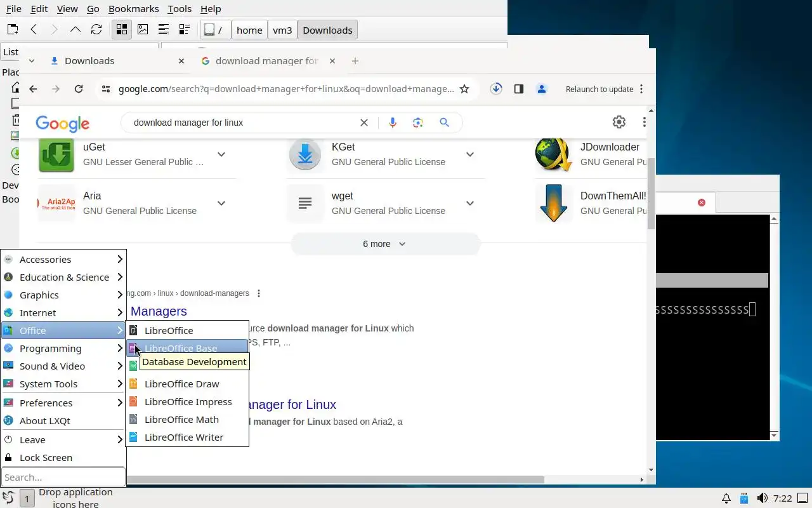Viewport: 812px width, 508px height.
Task: Bookmark this page with star icon
Action: tap(464, 89)
